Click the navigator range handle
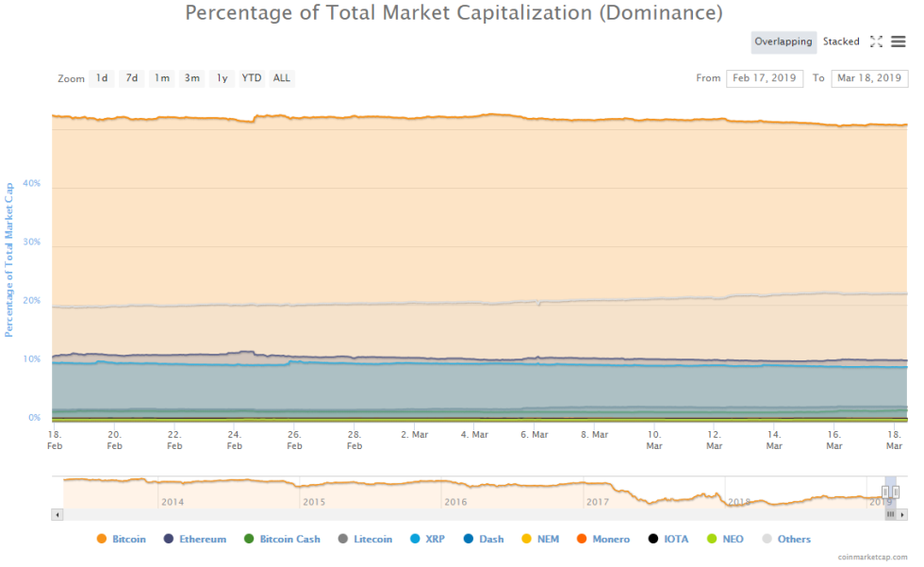The width and height of the screenshot is (924, 567). 885,492
